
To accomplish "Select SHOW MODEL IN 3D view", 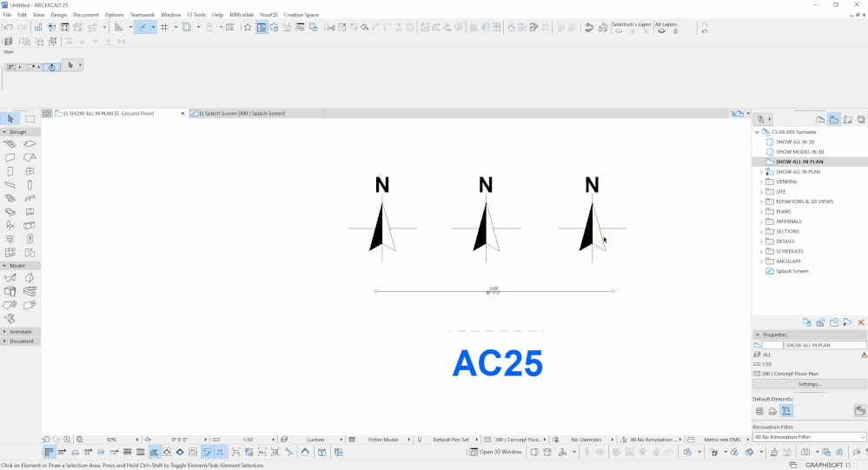I will pos(799,152).
